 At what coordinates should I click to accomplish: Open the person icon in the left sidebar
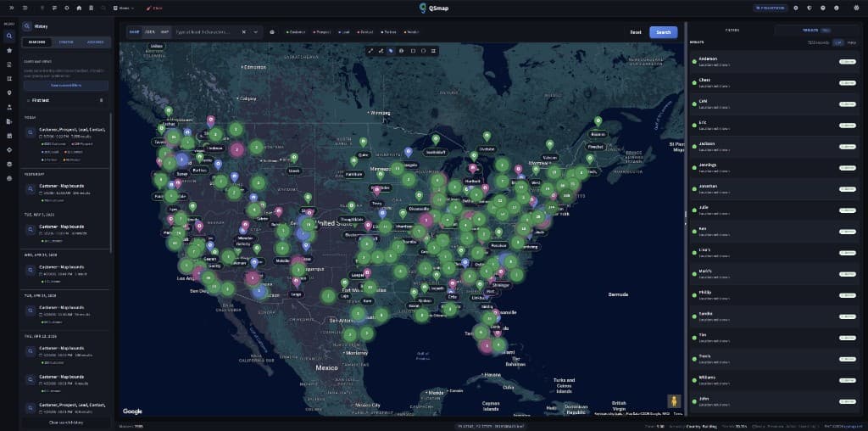click(x=8, y=107)
